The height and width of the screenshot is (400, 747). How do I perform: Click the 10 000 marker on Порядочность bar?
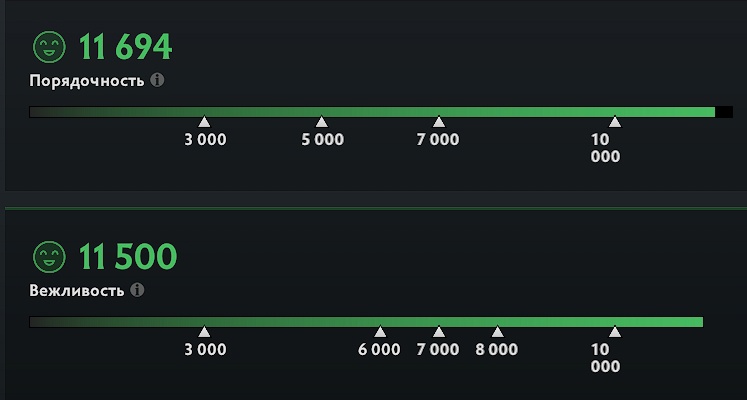pyautogui.click(x=615, y=121)
